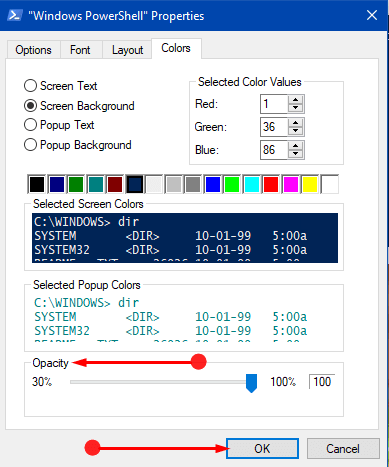Image resolution: width=389 pixels, height=467 pixels.
Task: Close the Properties dialog
Action: point(372,15)
